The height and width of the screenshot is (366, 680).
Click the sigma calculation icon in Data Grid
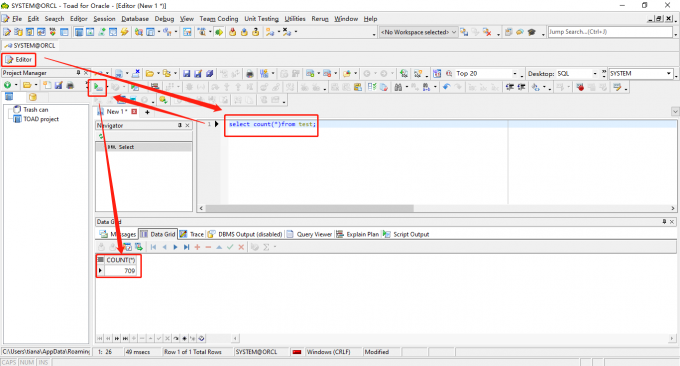pyautogui.click(x=266, y=247)
